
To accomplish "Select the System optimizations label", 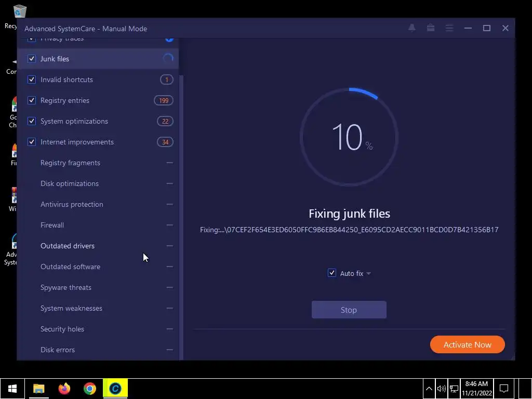I will (74, 121).
